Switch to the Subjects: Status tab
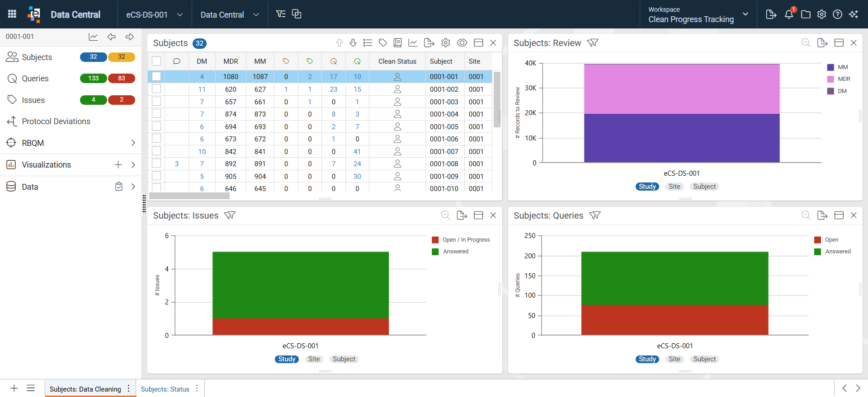The width and height of the screenshot is (868, 397). coord(165,389)
